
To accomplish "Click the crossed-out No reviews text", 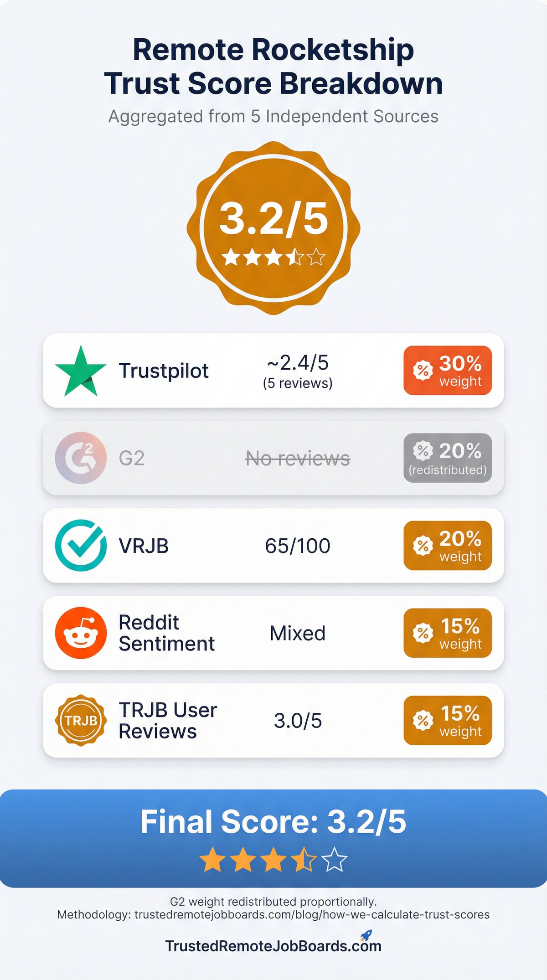I will click(x=298, y=459).
